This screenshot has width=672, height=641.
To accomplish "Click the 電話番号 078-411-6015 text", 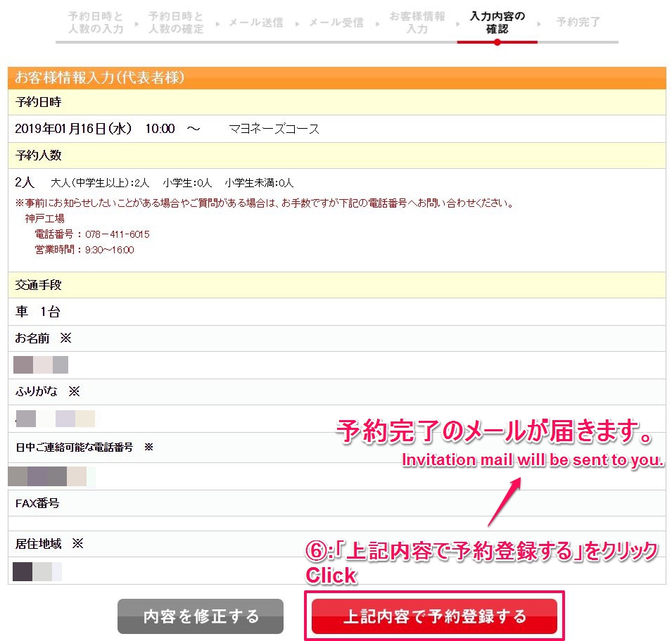I will point(92,234).
